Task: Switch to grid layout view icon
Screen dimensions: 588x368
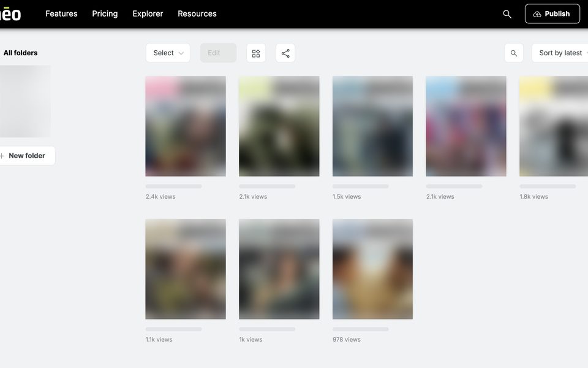Action: coord(256,53)
